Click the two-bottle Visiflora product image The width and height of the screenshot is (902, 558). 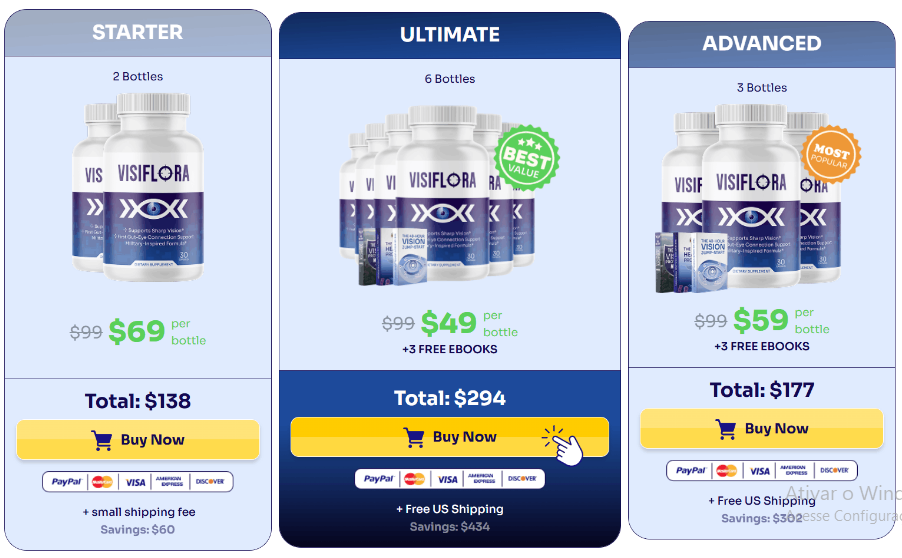click(x=138, y=187)
